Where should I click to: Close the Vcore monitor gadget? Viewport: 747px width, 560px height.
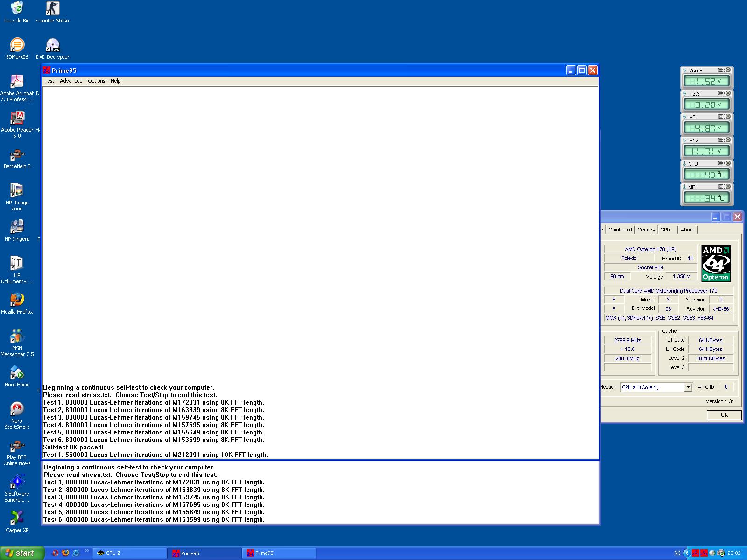click(x=728, y=70)
